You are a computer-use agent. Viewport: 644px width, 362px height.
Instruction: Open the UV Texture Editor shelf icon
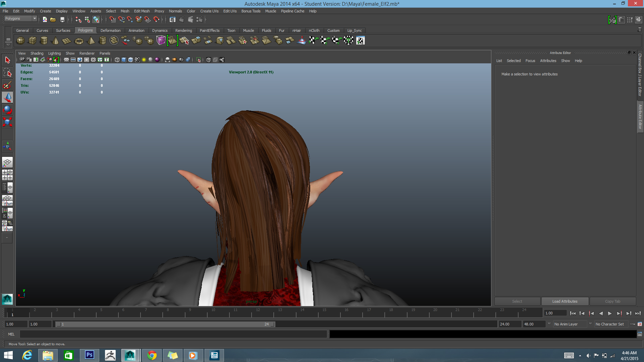tap(360, 41)
